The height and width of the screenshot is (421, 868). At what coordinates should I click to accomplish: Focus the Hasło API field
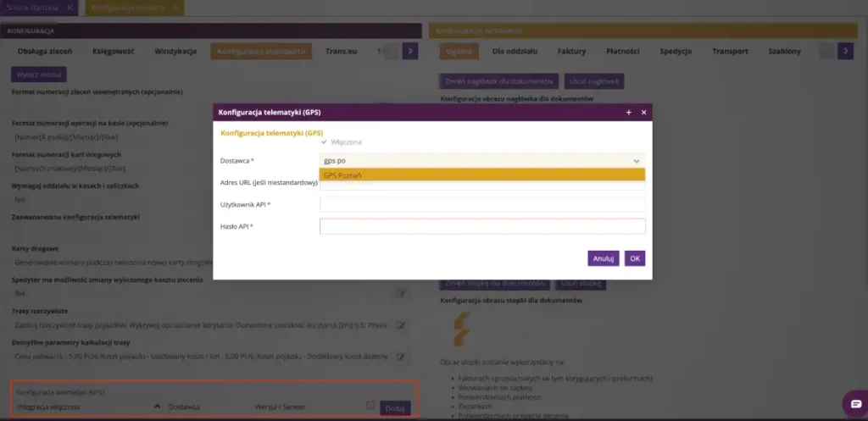click(481, 226)
